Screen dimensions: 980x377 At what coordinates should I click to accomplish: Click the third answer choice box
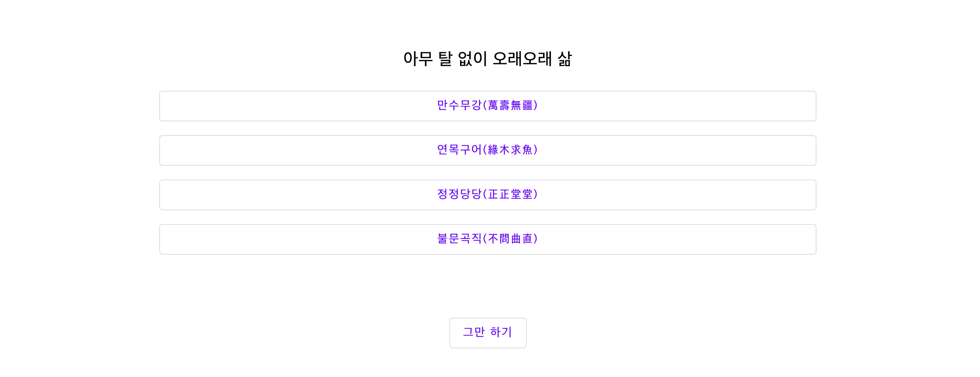click(x=488, y=195)
